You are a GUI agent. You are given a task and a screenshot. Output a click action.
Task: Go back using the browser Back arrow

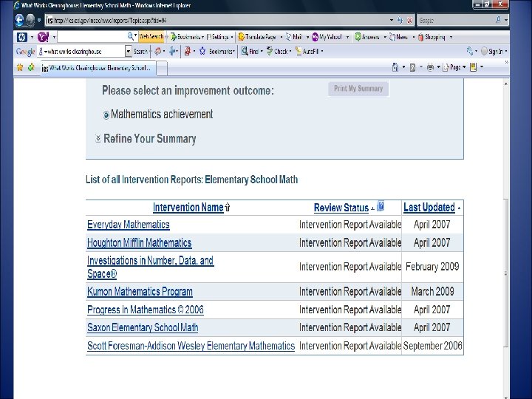pyautogui.click(x=19, y=21)
